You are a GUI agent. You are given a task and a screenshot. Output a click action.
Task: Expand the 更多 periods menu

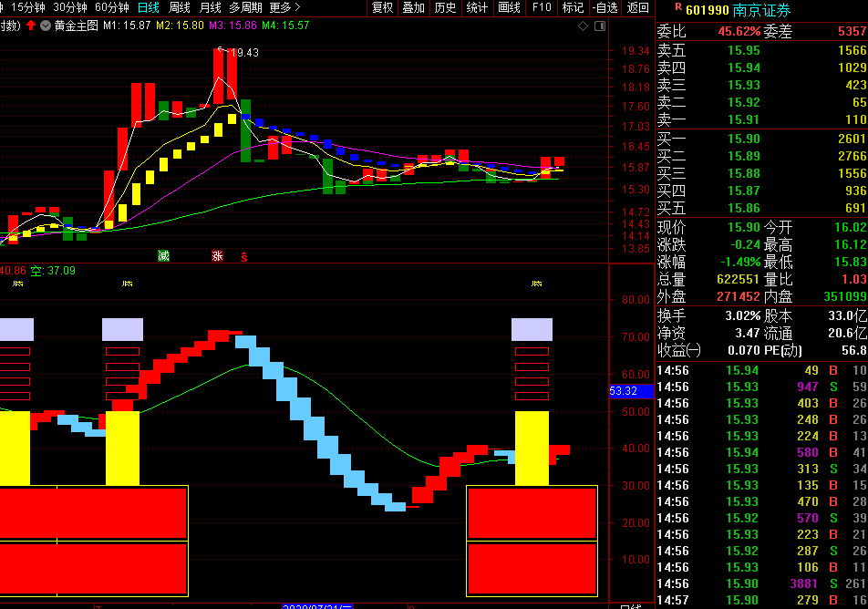pyautogui.click(x=284, y=7)
